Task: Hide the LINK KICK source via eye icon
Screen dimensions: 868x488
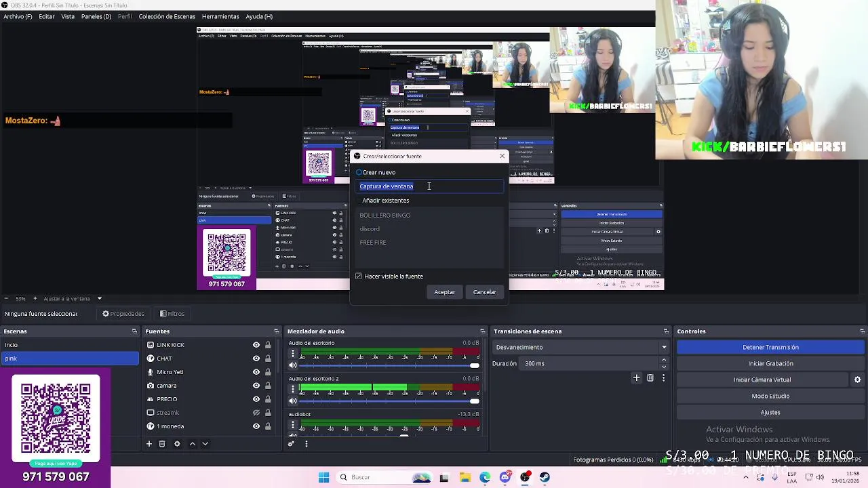Action: coord(256,345)
